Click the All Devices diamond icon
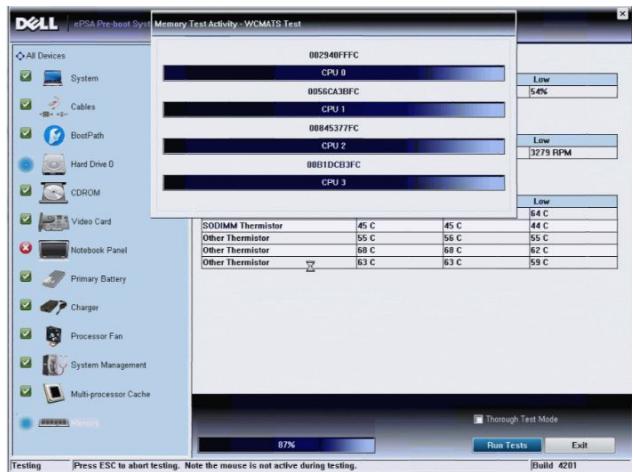This screenshot has width=633, height=472. pos(20,56)
